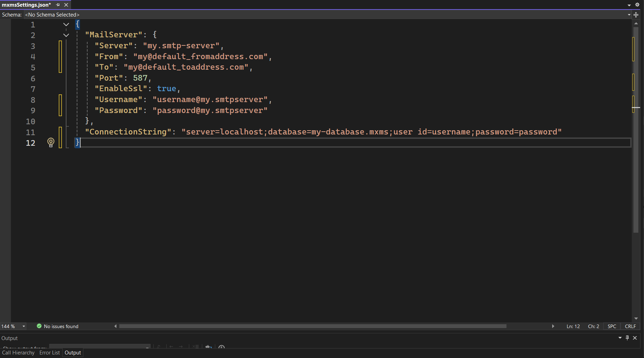Open the Schema selection dropdown
This screenshot has height=358, width=644.
[629, 15]
